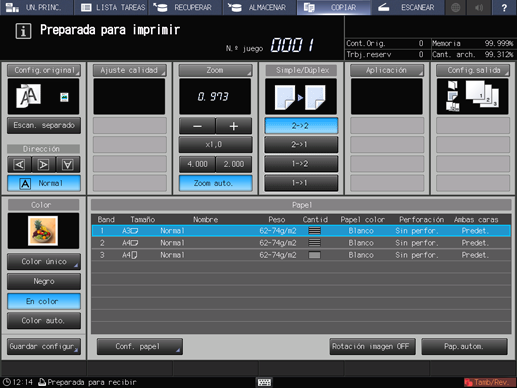Screen dimensions: 517x388
Task: Select tray 2 A4 landscape paper row
Action: [301, 243]
